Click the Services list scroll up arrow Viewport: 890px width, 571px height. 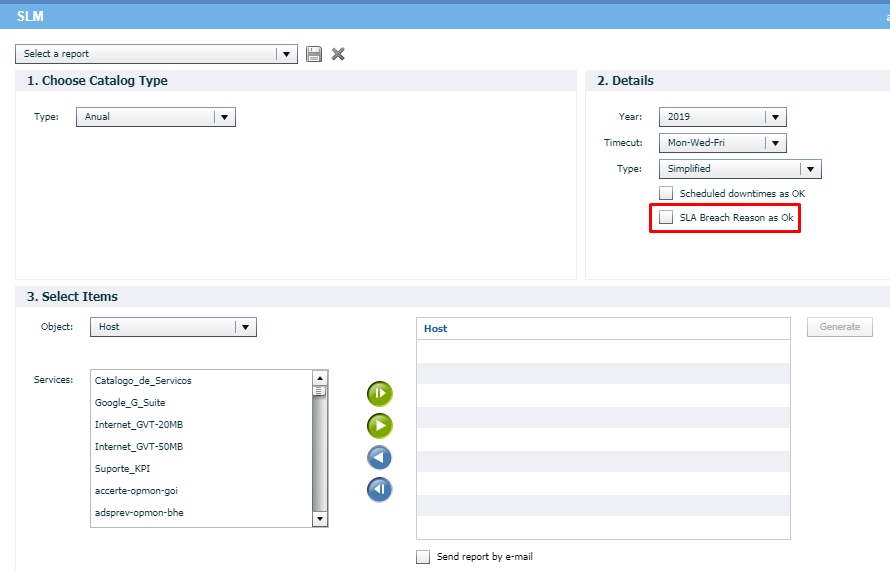[320, 378]
